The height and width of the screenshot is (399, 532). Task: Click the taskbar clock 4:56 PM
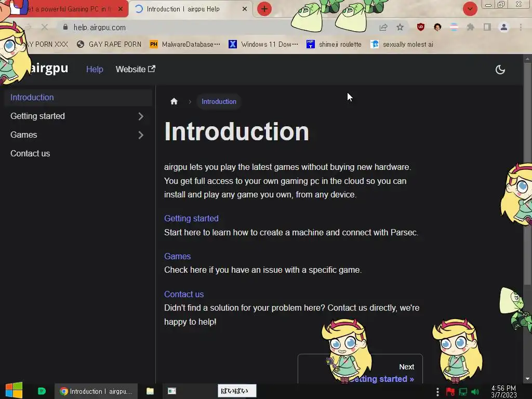pyautogui.click(x=504, y=392)
